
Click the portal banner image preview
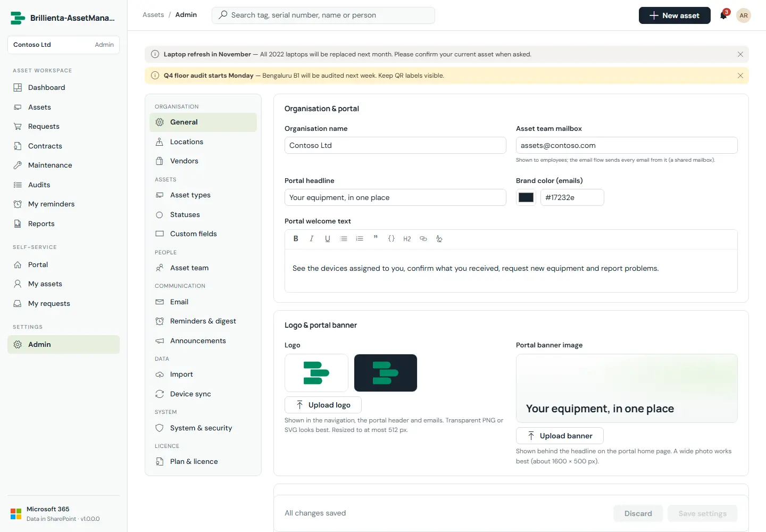click(x=627, y=388)
